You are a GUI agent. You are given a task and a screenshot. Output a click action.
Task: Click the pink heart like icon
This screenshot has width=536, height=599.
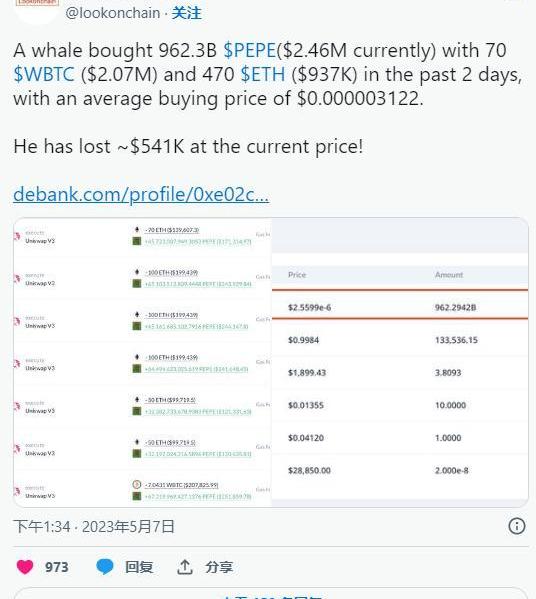[x=25, y=567]
